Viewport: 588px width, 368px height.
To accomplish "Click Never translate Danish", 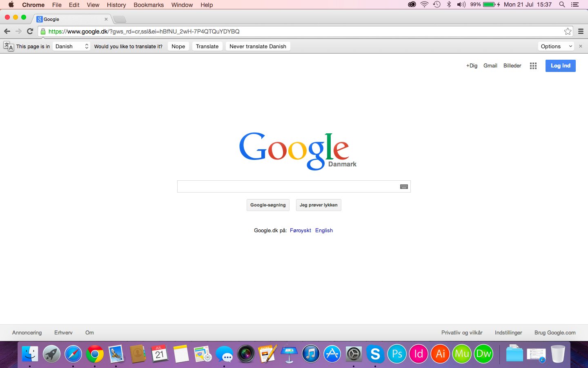I will pos(258,46).
